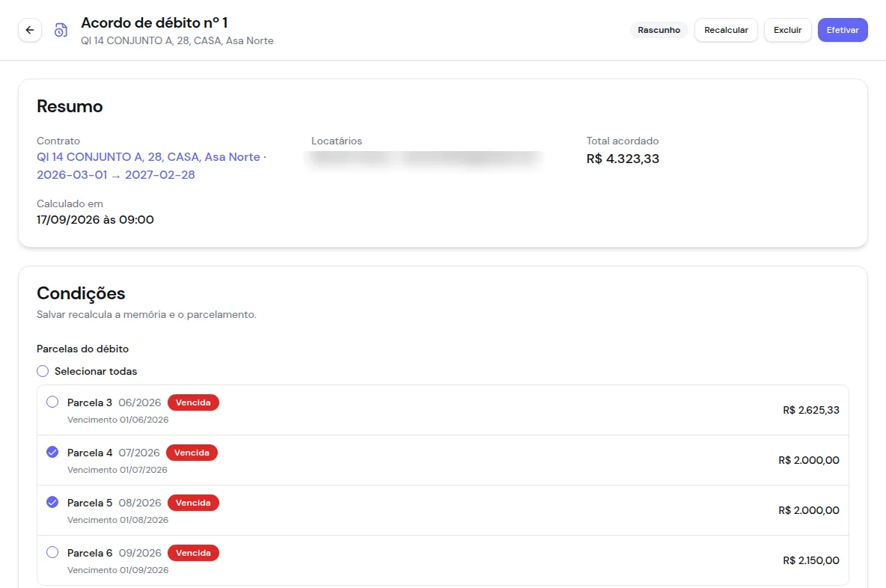Click the Resumo section heading
This screenshot has width=886, height=588.
(70, 106)
